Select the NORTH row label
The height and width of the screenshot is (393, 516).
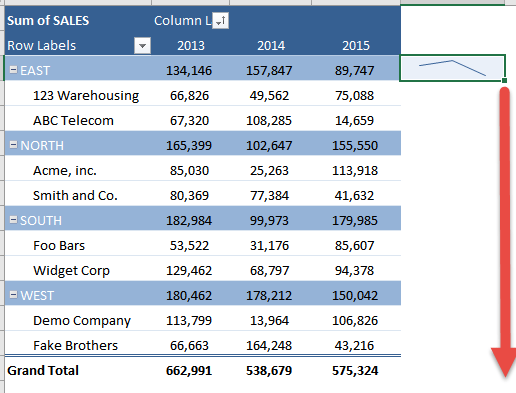pos(42,146)
